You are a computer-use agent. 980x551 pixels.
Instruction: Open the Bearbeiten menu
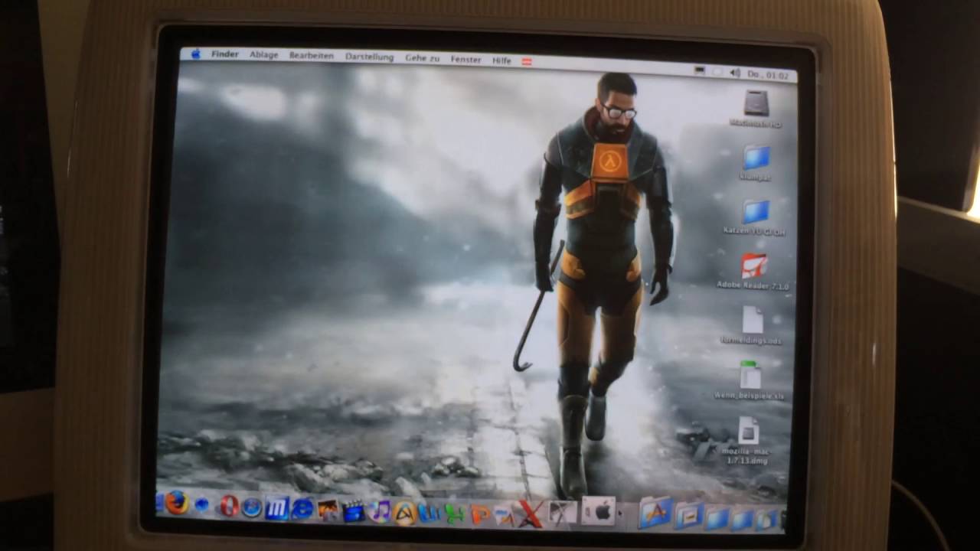[311, 56]
